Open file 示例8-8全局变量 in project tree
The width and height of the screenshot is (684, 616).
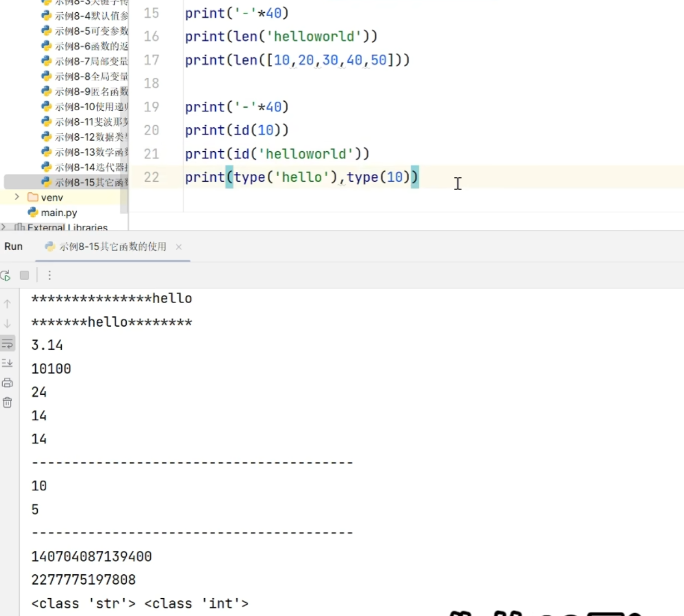(x=85, y=76)
